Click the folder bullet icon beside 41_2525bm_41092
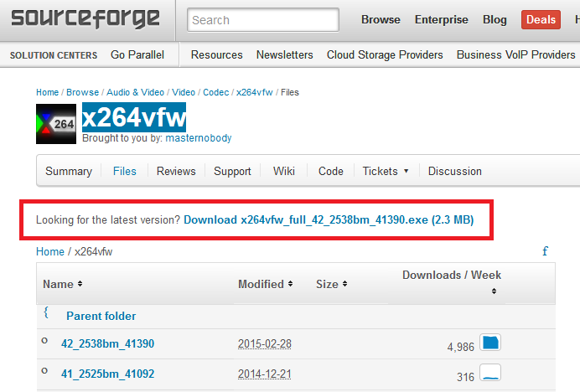The width and height of the screenshot is (580, 392). click(44, 370)
